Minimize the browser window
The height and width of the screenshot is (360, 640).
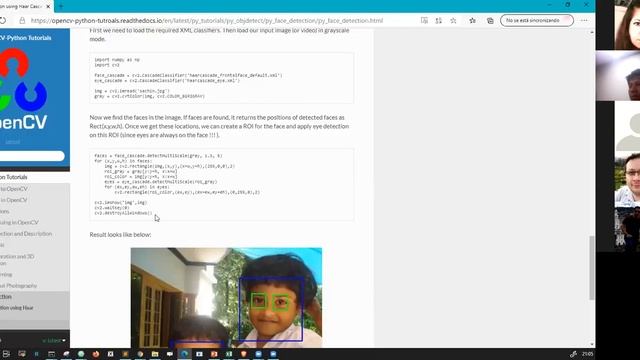pyautogui.click(x=549, y=4)
